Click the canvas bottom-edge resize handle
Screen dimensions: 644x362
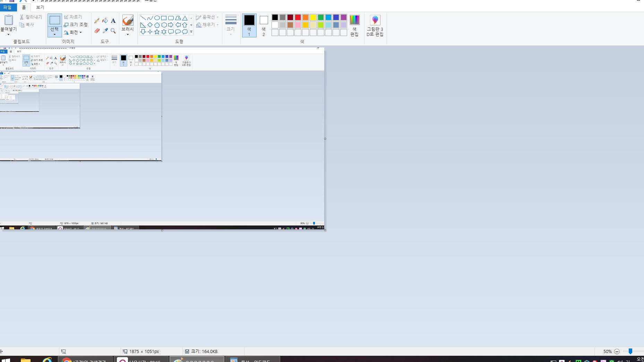(162, 230)
